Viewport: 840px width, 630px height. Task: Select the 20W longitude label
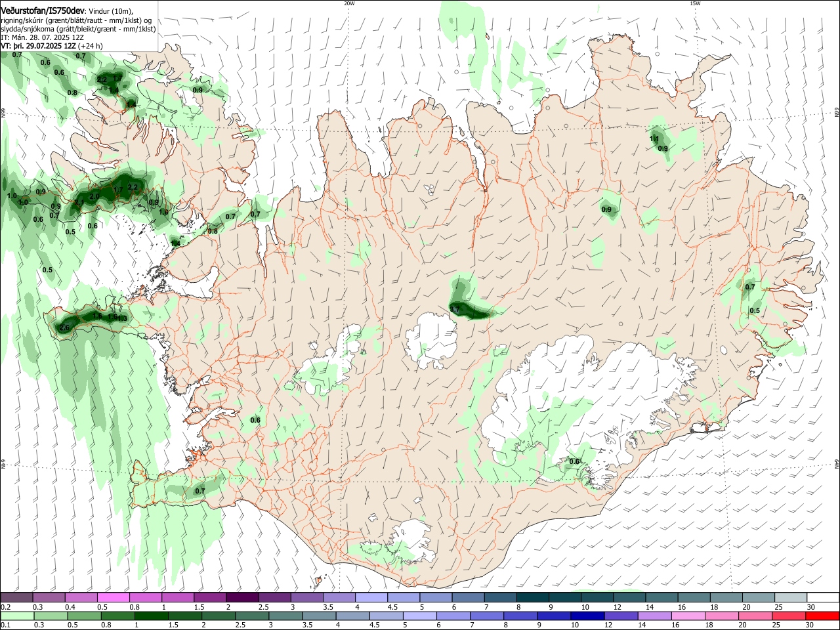[349, 3]
